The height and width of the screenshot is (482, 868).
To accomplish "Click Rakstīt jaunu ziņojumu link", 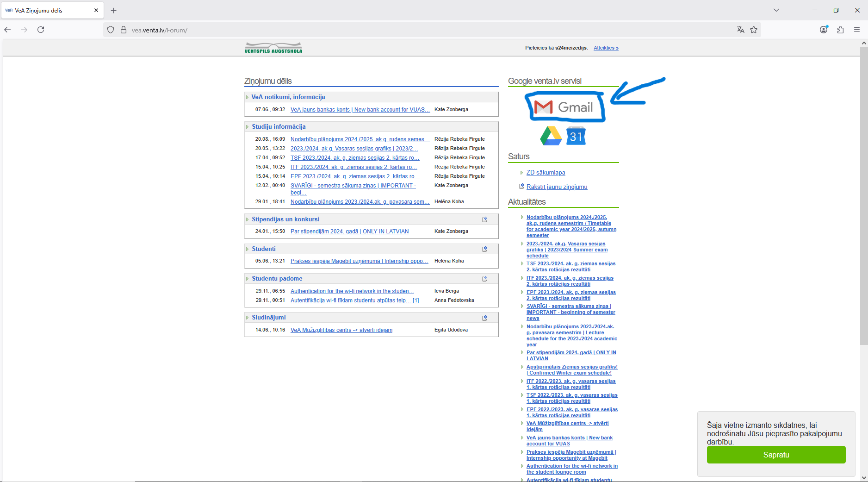I will pyautogui.click(x=557, y=187).
